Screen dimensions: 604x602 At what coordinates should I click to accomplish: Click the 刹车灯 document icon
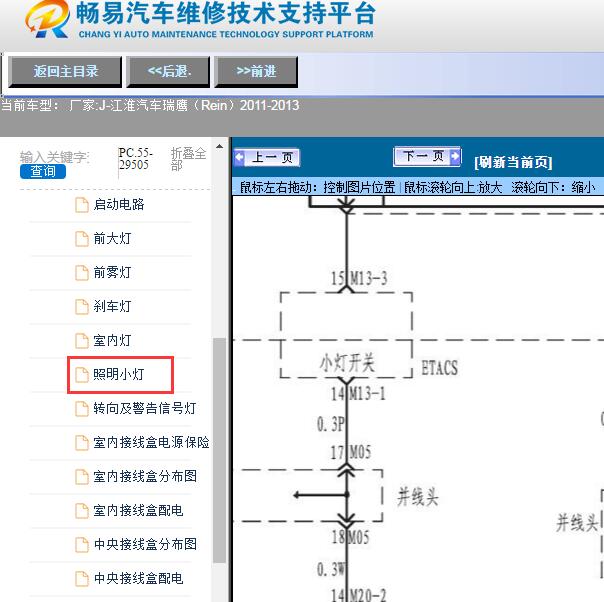[82, 307]
